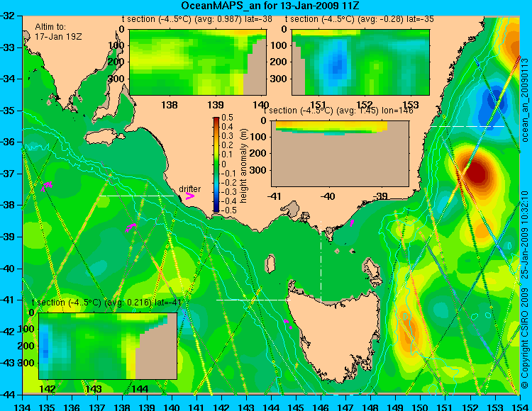Click the dark red warm eddy near 152E, 37S
Image resolution: width=532 pixels, height=411 pixels.
click(477, 172)
